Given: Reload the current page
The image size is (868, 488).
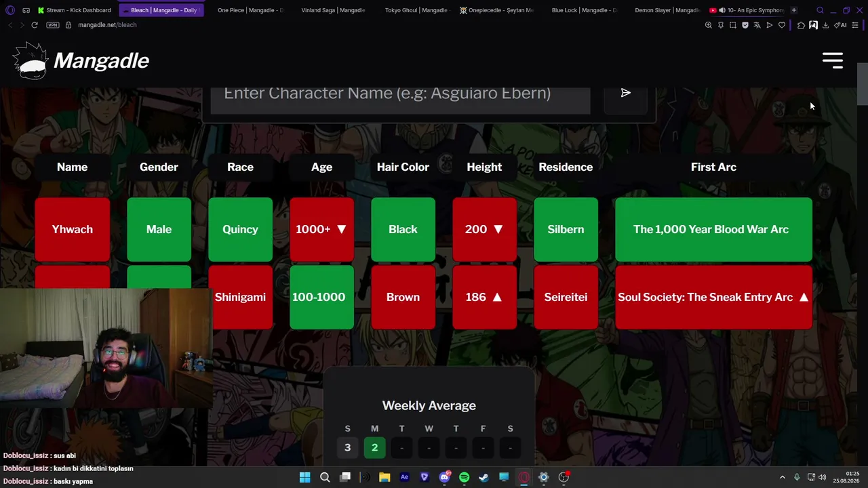Looking at the screenshot, I should pos(35,25).
